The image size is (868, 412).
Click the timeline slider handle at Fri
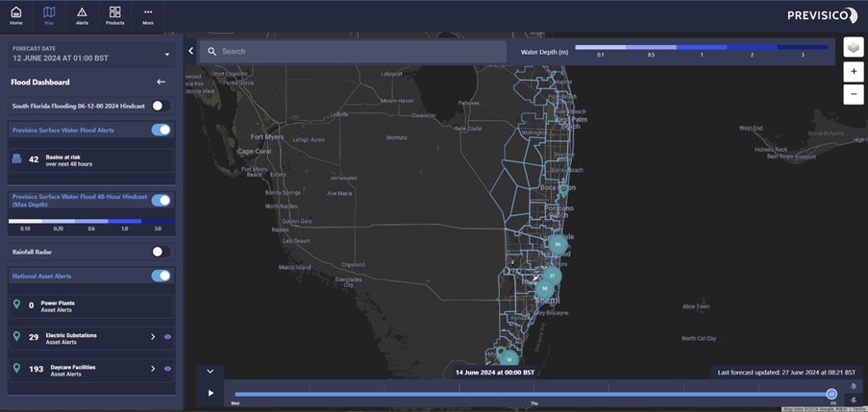click(x=831, y=394)
